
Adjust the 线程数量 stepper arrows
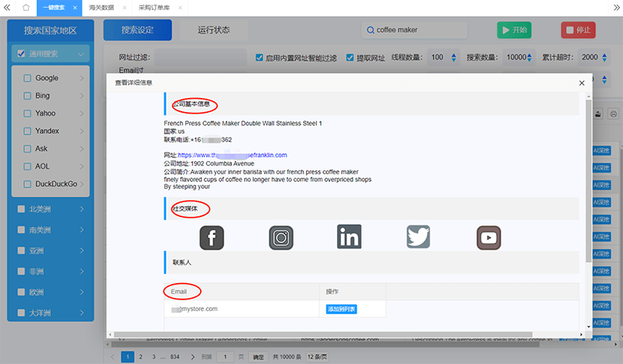[x=454, y=58]
